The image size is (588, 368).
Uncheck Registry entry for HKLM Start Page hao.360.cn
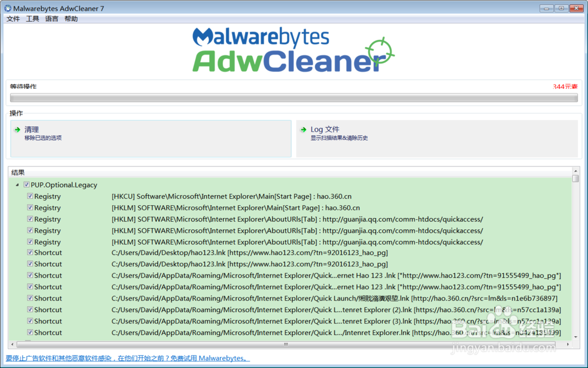click(30, 208)
